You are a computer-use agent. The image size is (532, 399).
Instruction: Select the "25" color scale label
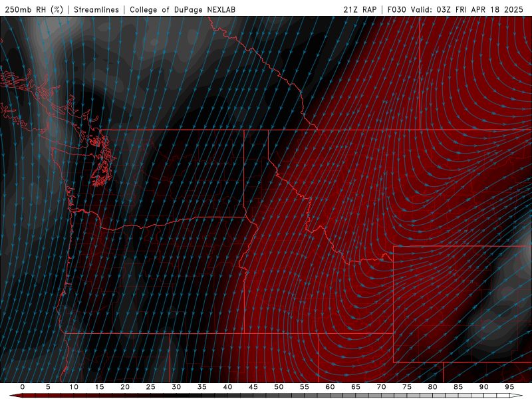coord(150,387)
